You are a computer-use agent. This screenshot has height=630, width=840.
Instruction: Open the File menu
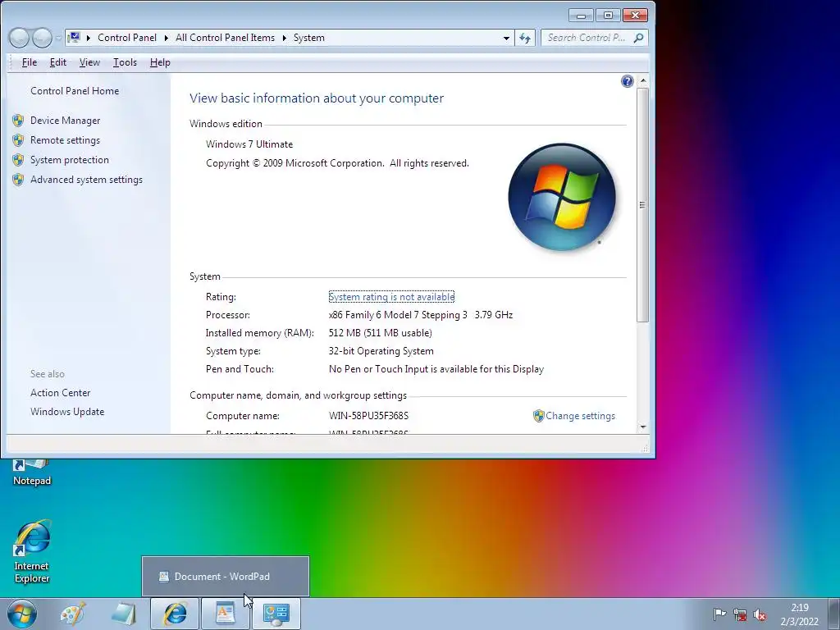coord(30,62)
